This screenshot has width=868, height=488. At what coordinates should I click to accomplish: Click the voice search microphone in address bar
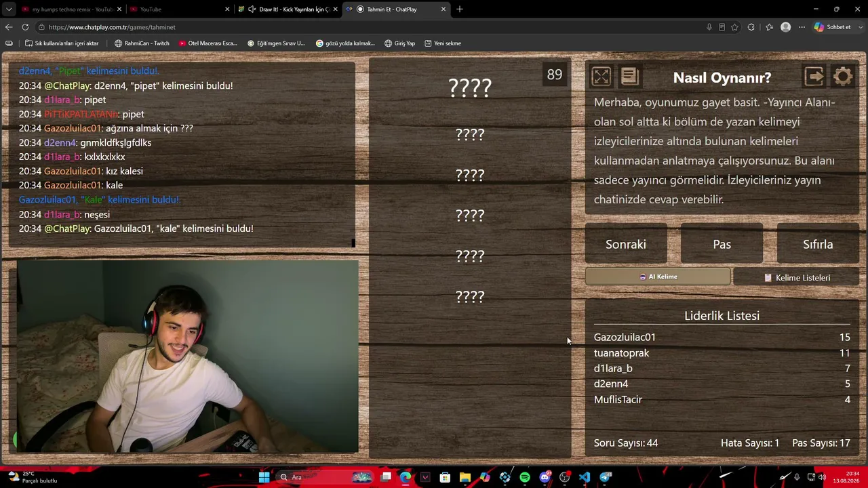coord(709,27)
